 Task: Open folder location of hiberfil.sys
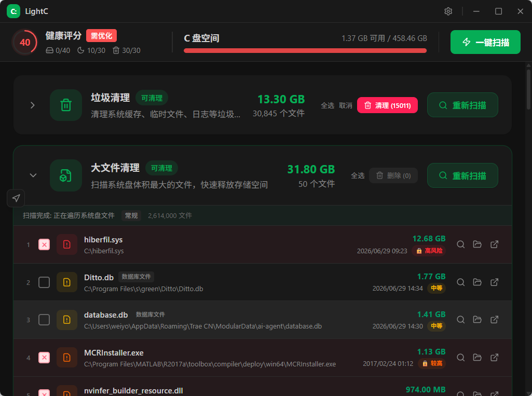478,244
